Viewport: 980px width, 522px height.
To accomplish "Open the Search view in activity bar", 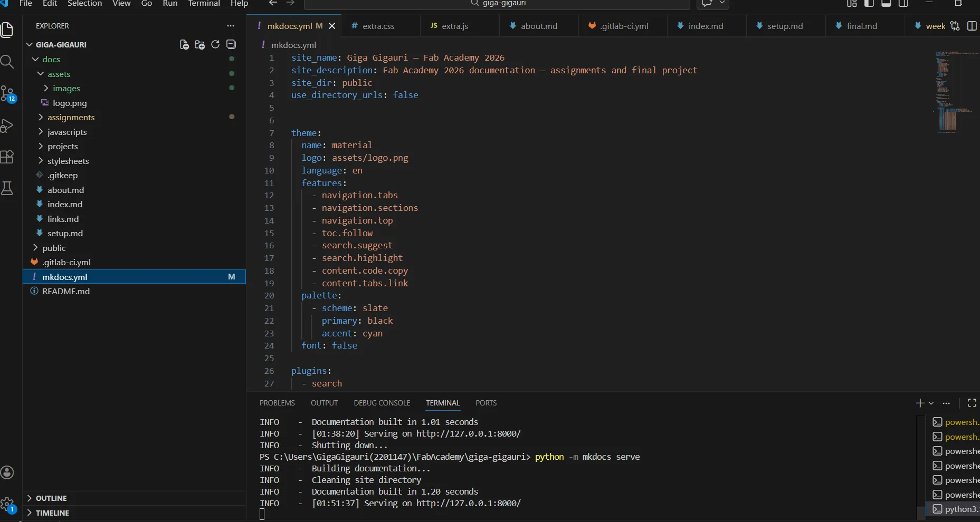I will tap(7, 62).
